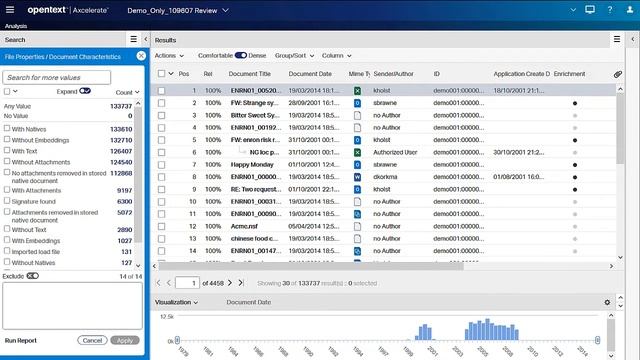Open the Visualization dropdown
This screenshot has width=640, height=360.
pyautogui.click(x=176, y=302)
